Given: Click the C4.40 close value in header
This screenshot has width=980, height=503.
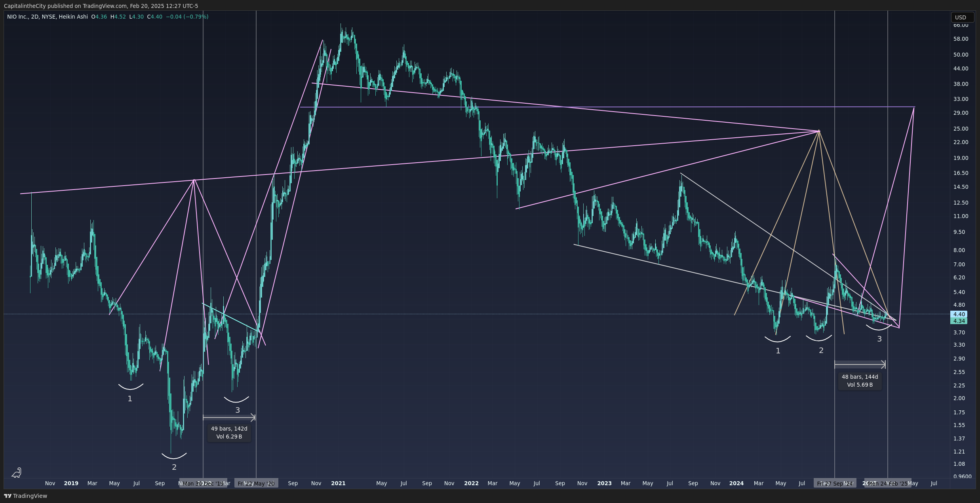Looking at the screenshot, I should [x=155, y=17].
